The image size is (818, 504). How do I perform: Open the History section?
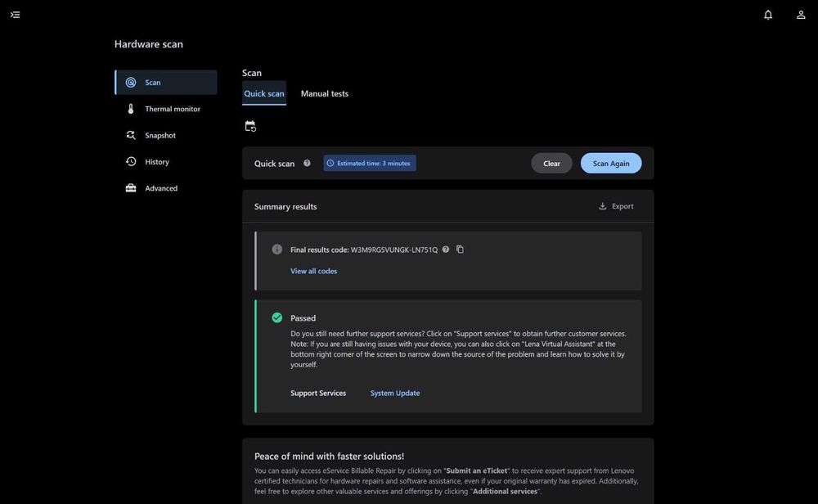[166, 162]
